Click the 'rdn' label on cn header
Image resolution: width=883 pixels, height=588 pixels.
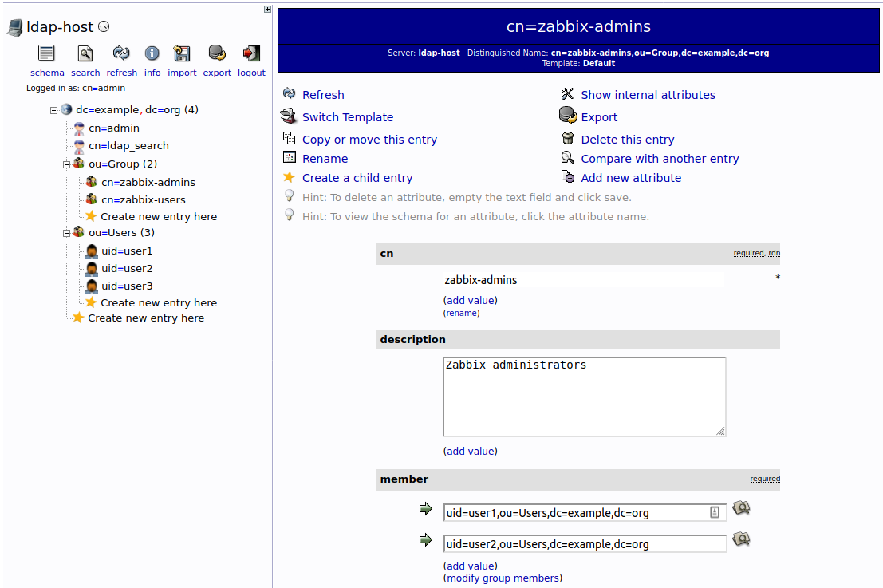pyautogui.click(x=774, y=252)
